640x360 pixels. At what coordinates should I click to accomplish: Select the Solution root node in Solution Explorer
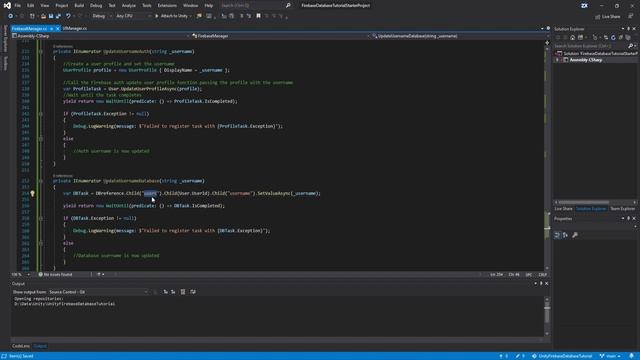(x=596, y=53)
